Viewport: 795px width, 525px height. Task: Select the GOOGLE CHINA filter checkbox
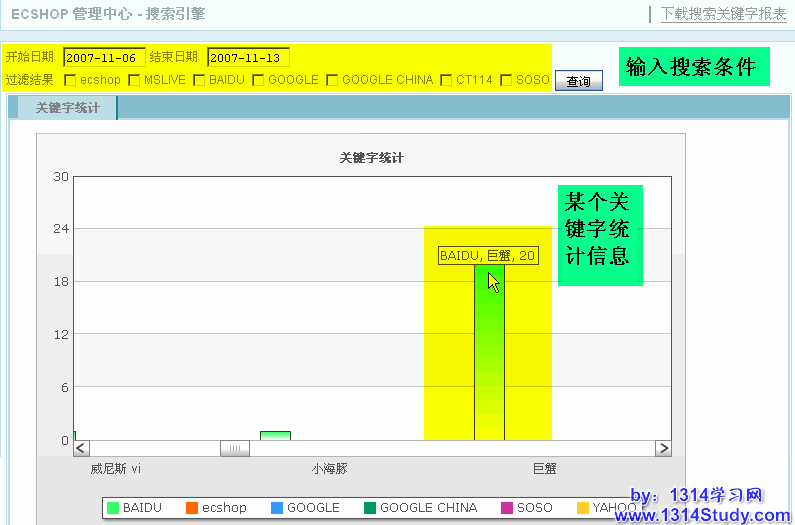pyautogui.click(x=332, y=80)
